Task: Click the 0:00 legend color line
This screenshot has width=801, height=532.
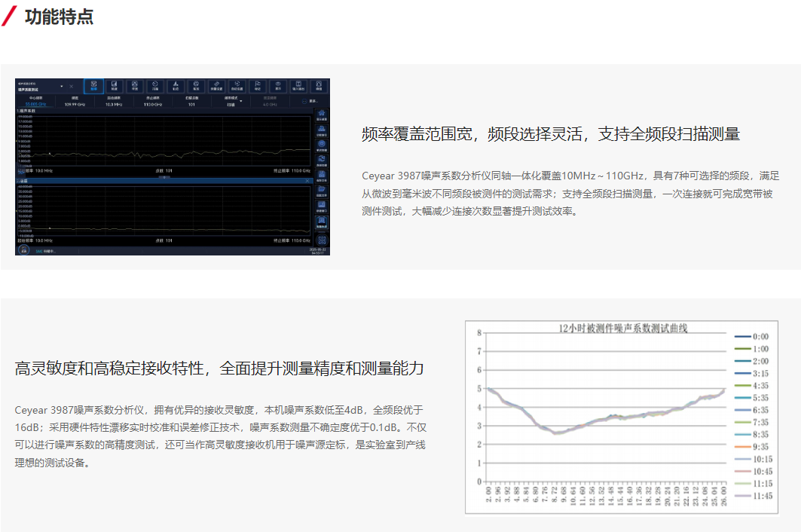Action: click(x=741, y=337)
